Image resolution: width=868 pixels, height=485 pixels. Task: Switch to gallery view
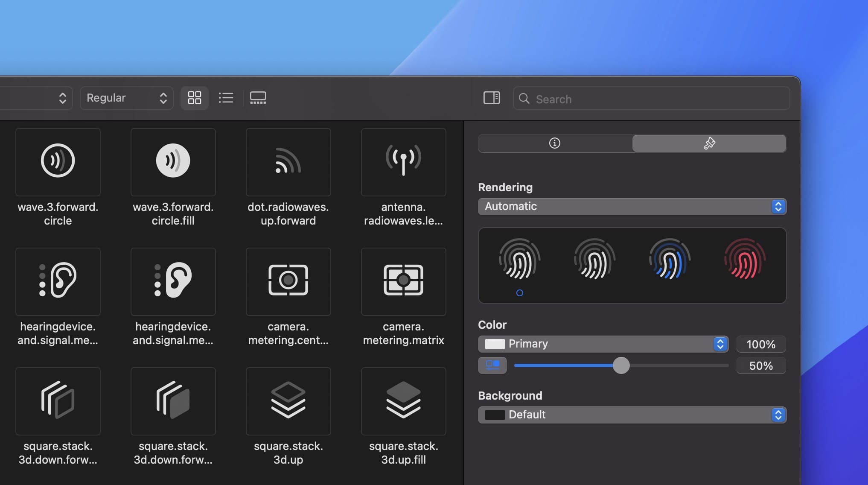[x=258, y=98]
